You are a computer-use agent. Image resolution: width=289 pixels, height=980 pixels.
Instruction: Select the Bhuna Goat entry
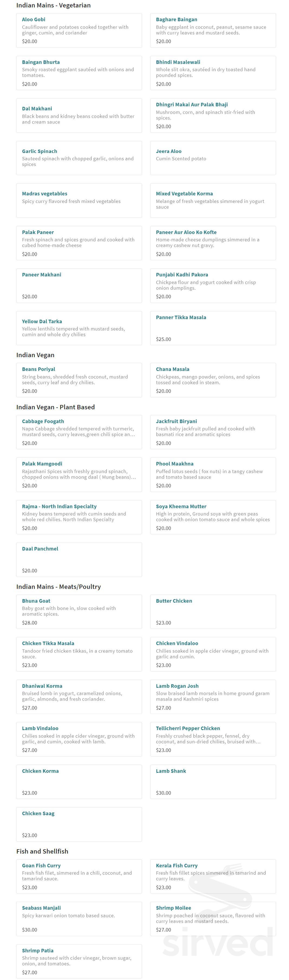coord(36,601)
